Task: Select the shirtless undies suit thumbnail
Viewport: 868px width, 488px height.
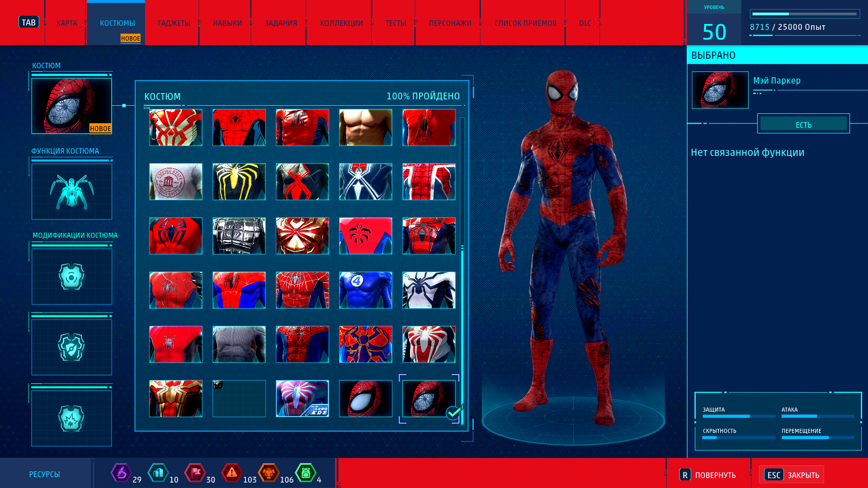Action: coord(365,127)
